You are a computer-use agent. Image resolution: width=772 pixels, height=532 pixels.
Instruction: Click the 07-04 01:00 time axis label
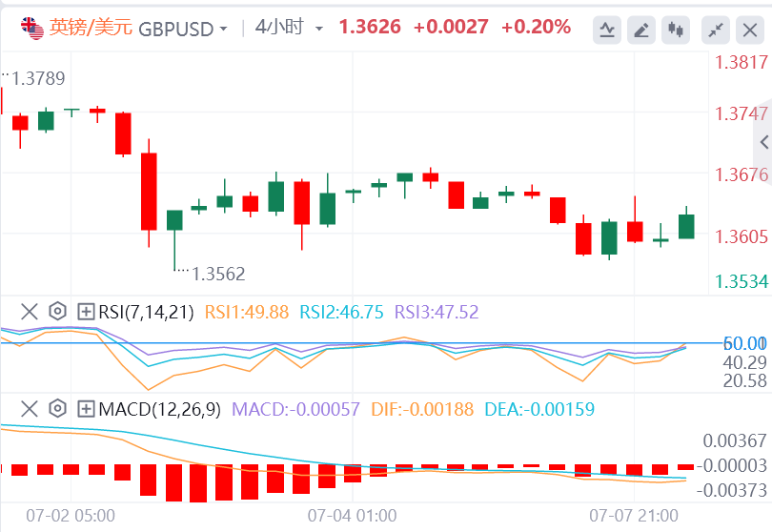[x=352, y=515]
